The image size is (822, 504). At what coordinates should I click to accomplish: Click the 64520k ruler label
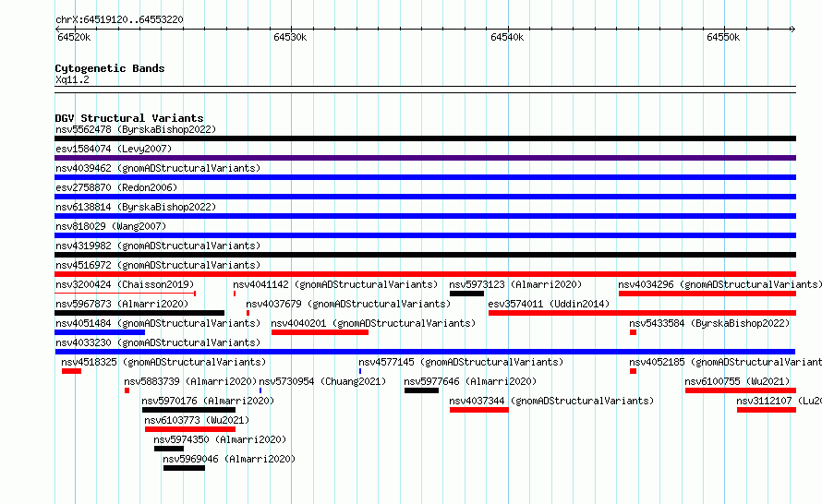[x=74, y=37]
